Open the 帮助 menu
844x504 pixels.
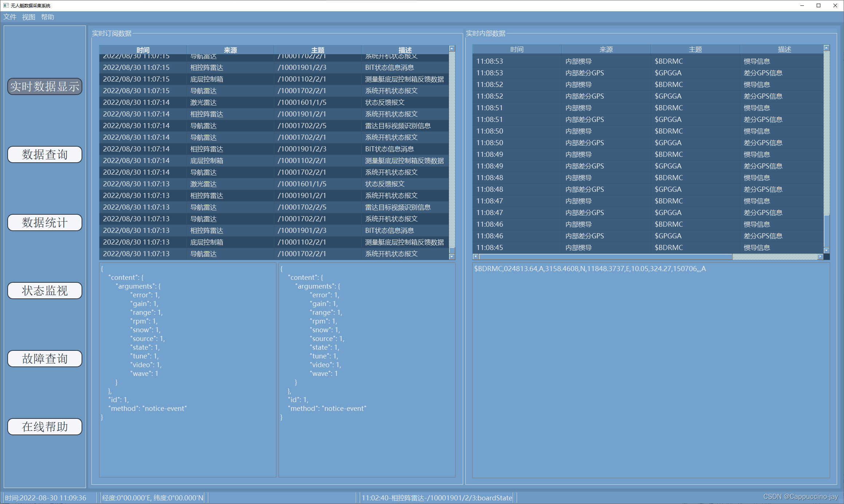pyautogui.click(x=48, y=17)
